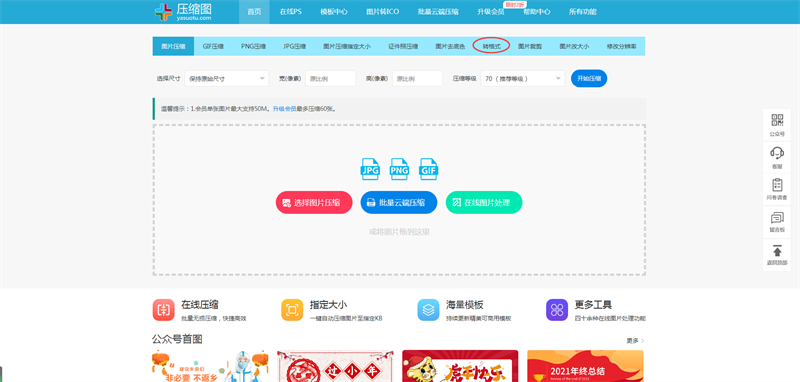Screen dimensions: 800x382
Task: Go to 首页 in top navigation
Action: tap(254, 12)
